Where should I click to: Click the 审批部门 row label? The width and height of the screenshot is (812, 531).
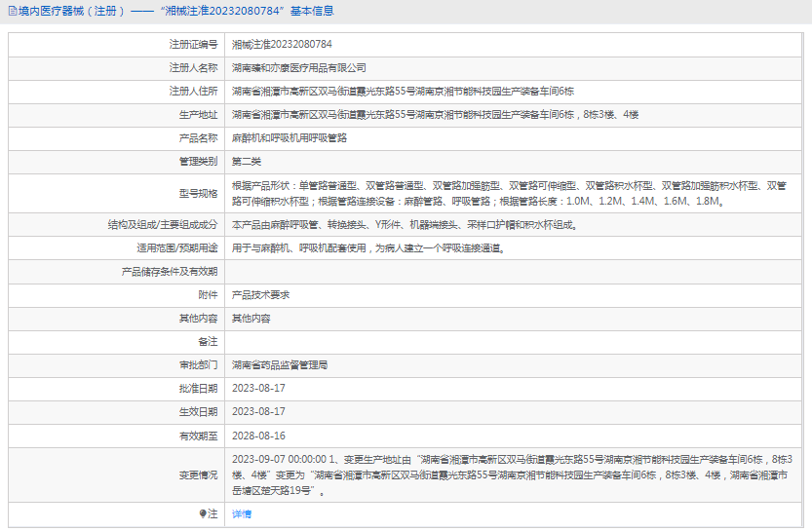tap(198, 364)
